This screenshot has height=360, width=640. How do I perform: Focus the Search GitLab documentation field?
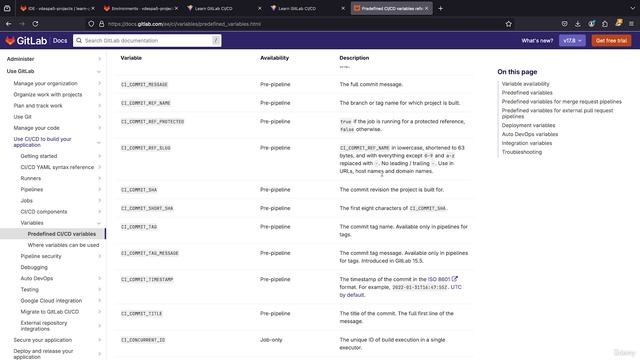pos(148,40)
